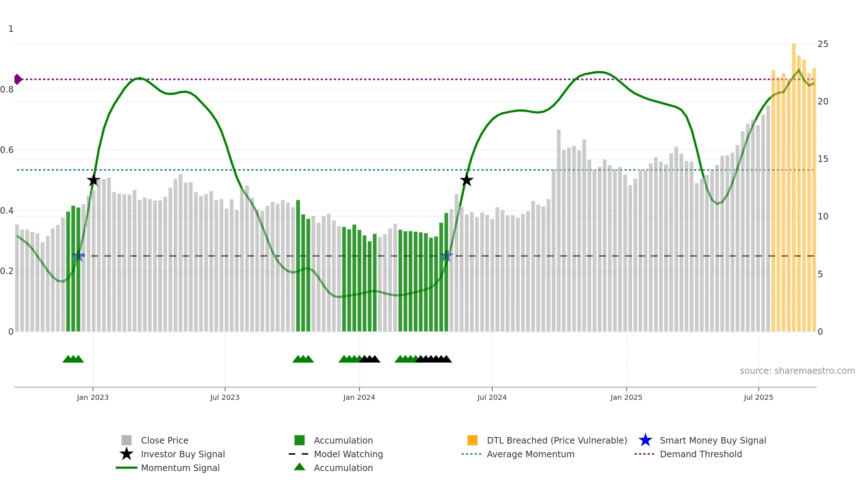This screenshot has width=868, height=488.
Task: Click the Jul 2025 axis label
Action: tap(758, 398)
